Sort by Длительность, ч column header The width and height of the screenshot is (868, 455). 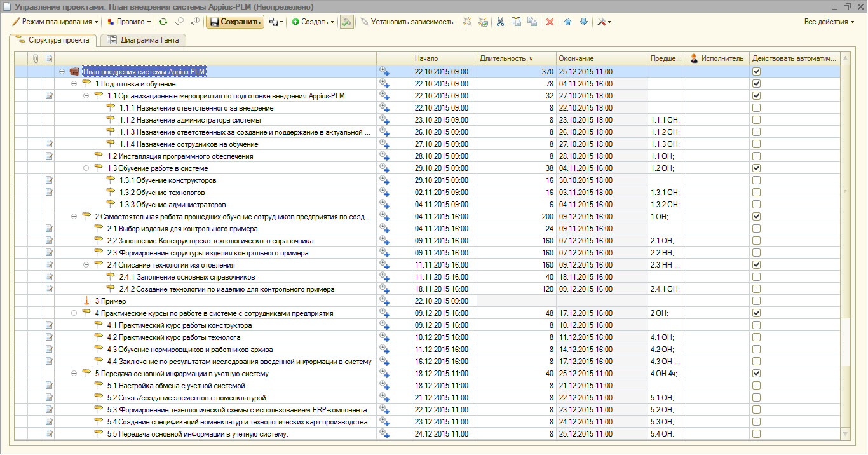pyautogui.click(x=517, y=58)
